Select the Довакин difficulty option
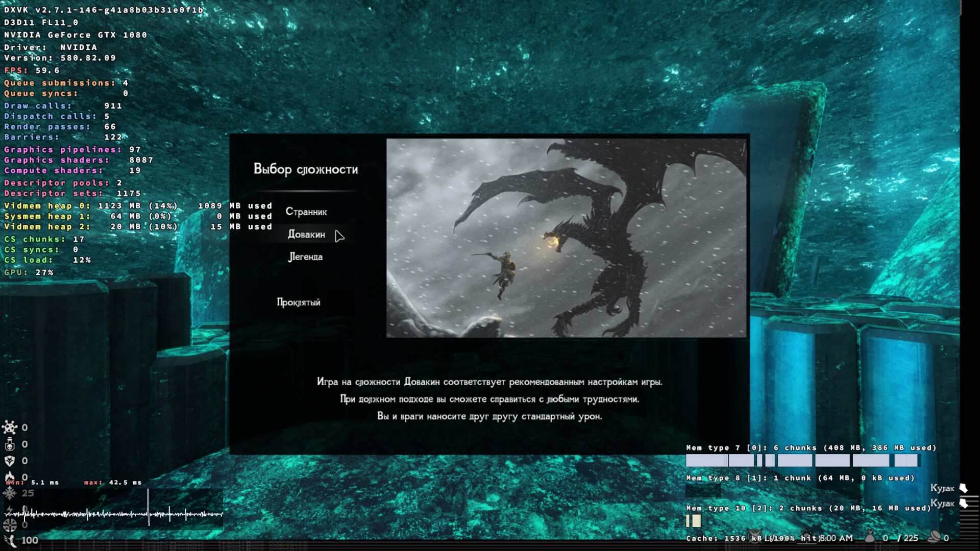Viewport: 980px width, 551px height. [x=306, y=234]
